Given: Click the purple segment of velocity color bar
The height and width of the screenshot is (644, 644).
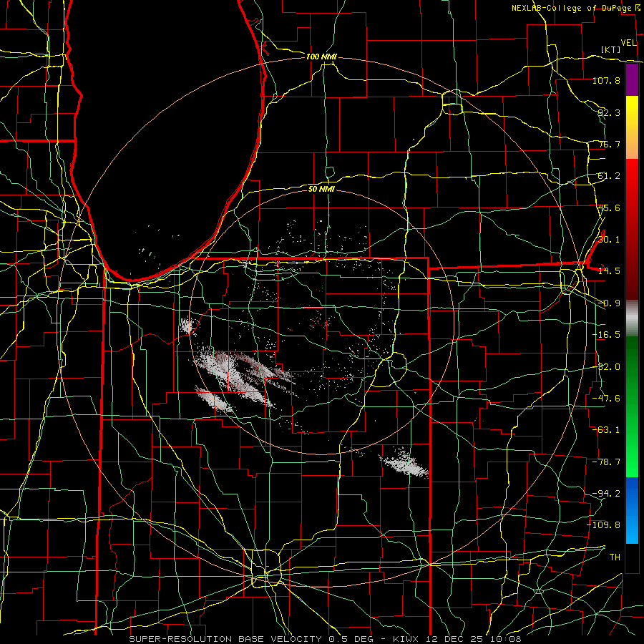Looking at the screenshot, I should 632,79.
